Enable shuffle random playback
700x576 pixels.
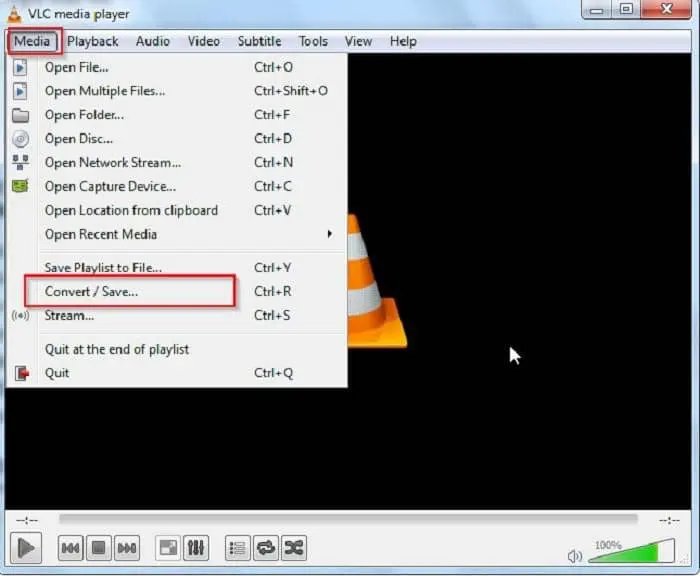294,548
